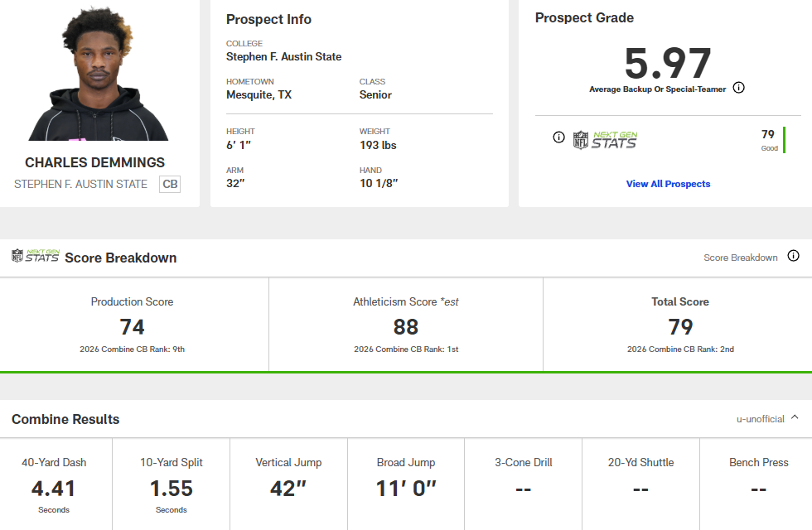The width and height of the screenshot is (812, 530).
Task: Click the Next Gen Stats logo beside Score Breakdown heading
Action: tap(36, 256)
